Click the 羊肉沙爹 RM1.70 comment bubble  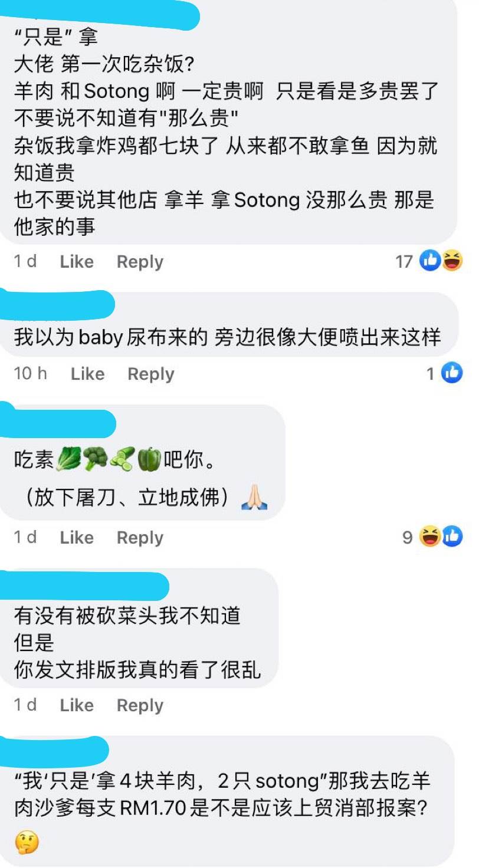tap(227, 802)
